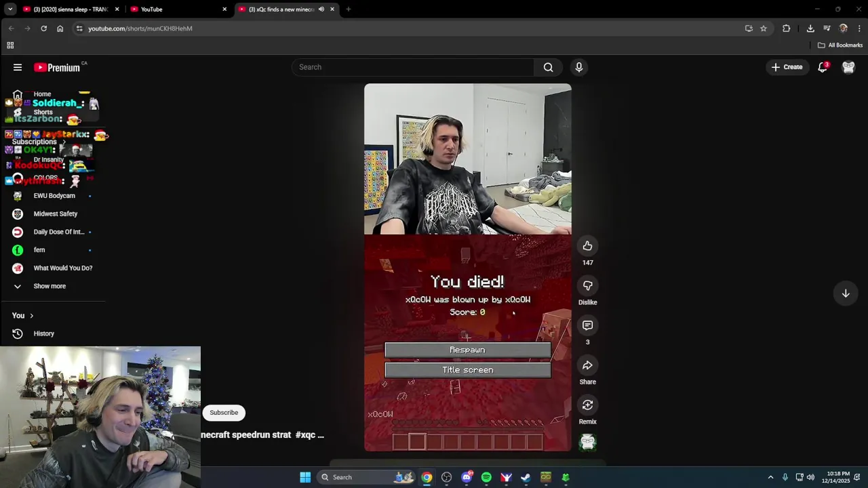Screen dimensions: 868x488
Task: Focus the YouTube search field
Action: coord(414,67)
